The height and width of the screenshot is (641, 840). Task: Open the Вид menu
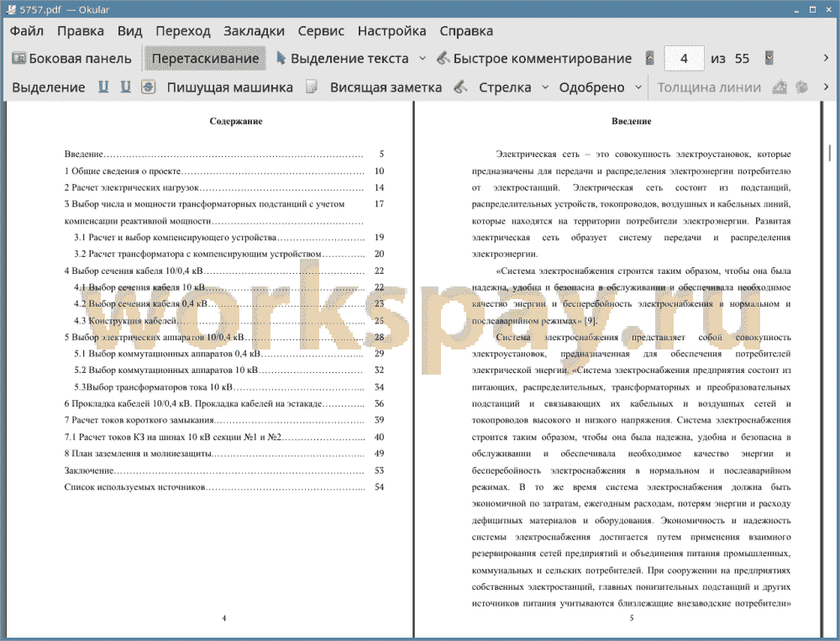pos(129,31)
